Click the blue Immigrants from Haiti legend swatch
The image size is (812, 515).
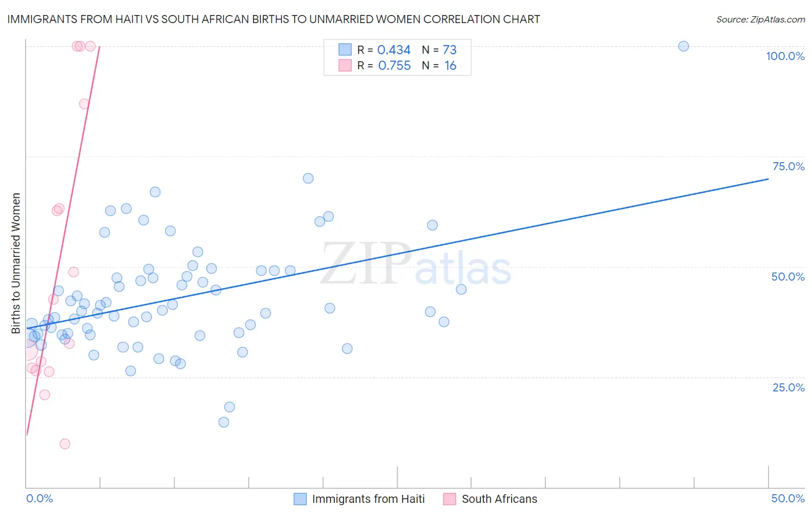click(300, 499)
